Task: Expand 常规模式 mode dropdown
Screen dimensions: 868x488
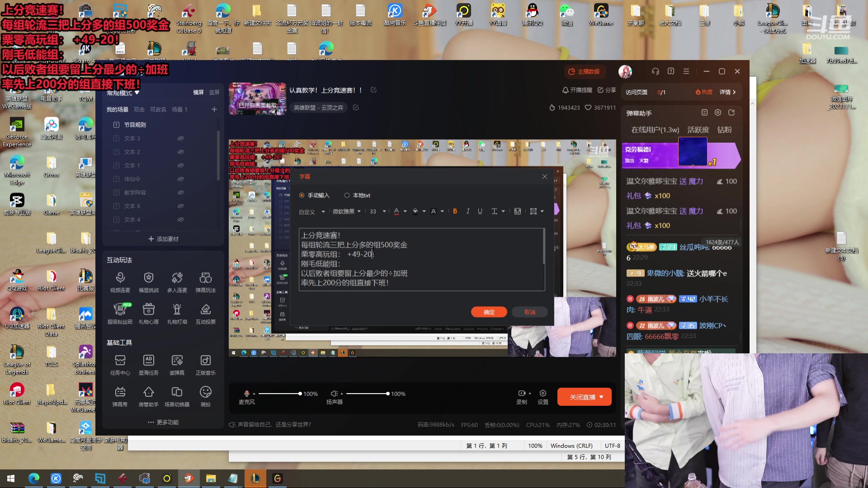Action: (123, 93)
